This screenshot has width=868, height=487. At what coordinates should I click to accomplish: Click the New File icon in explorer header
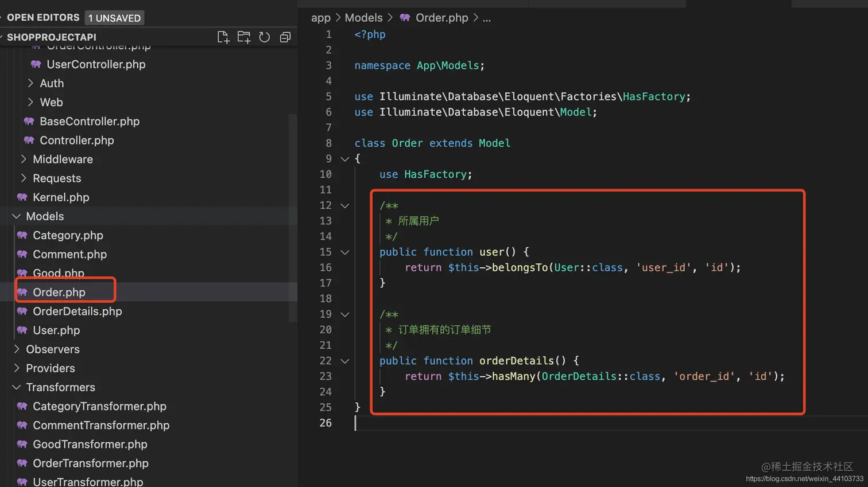(223, 37)
